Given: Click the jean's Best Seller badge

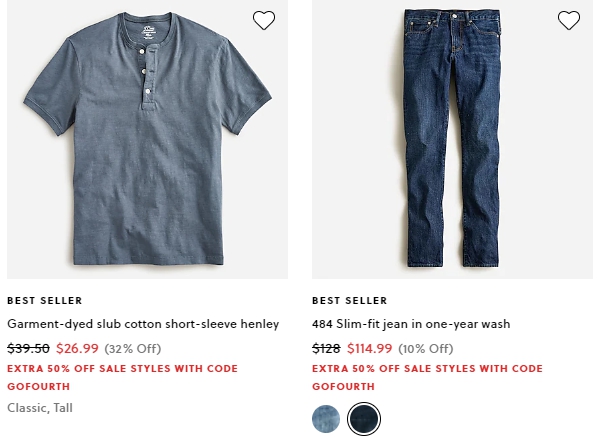Looking at the screenshot, I should tap(350, 301).
